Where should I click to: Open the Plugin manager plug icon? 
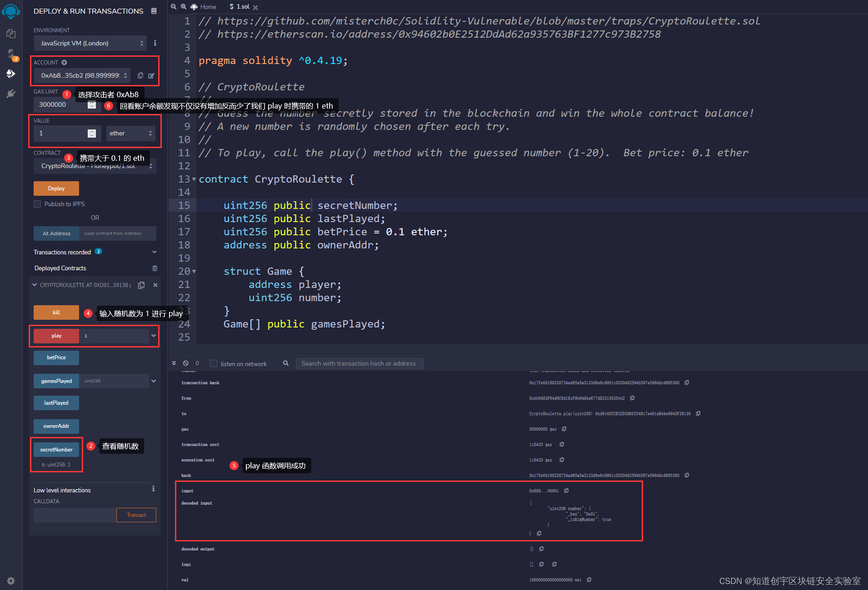11,94
